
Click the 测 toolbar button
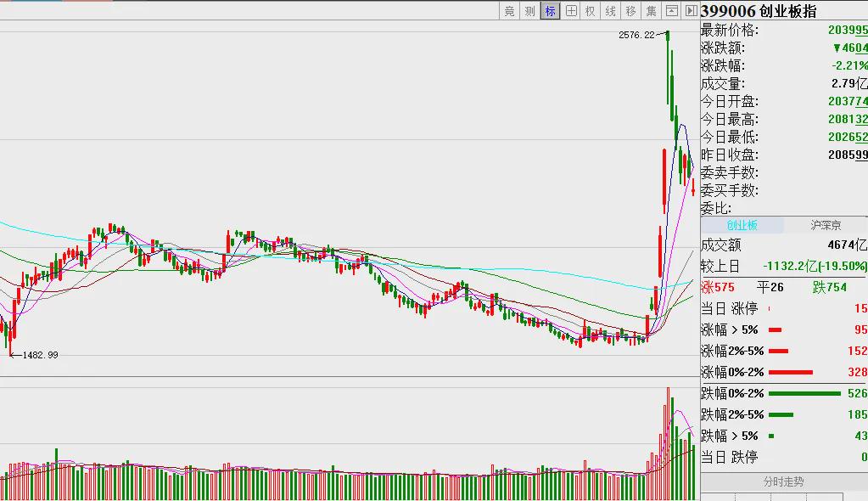(529, 10)
